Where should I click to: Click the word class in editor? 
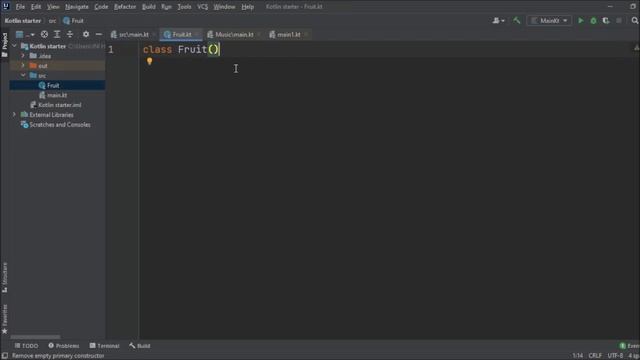pos(157,50)
